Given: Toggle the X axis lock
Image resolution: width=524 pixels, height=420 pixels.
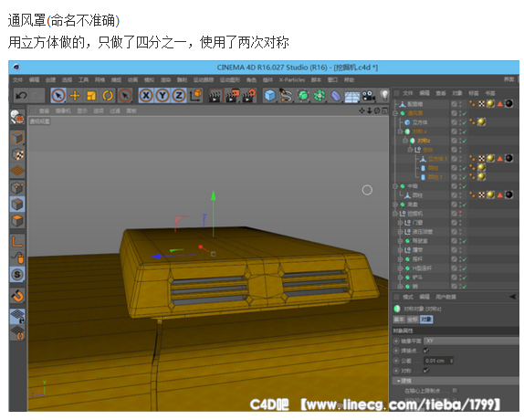Looking at the screenshot, I should pyautogui.click(x=146, y=96).
